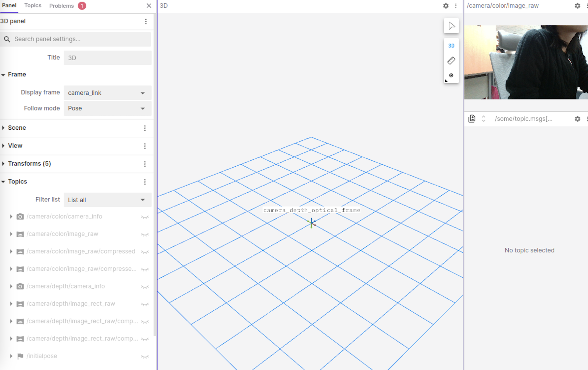Toggle the 3D camera view button
Viewport: 588px width, 370px height.
coord(451,46)
